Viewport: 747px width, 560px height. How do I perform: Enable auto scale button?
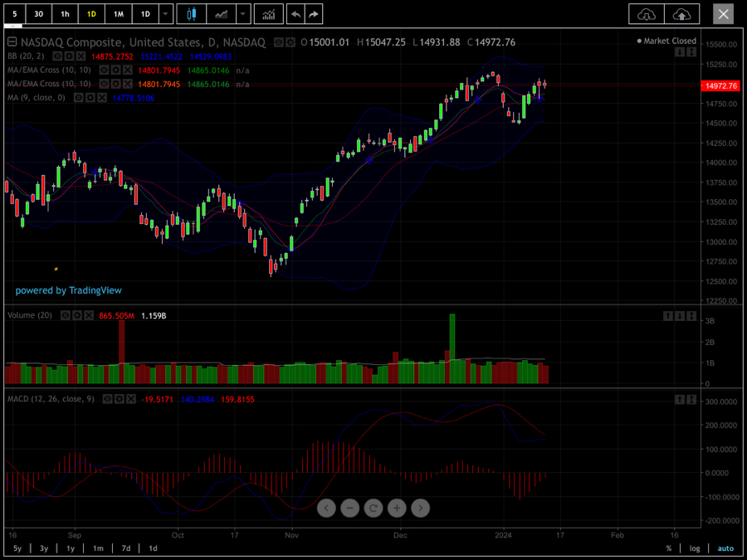pos(725,548)
